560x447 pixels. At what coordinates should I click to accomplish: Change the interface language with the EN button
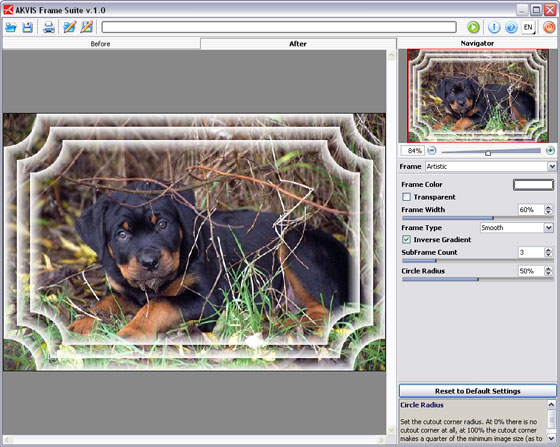(528, 27)
